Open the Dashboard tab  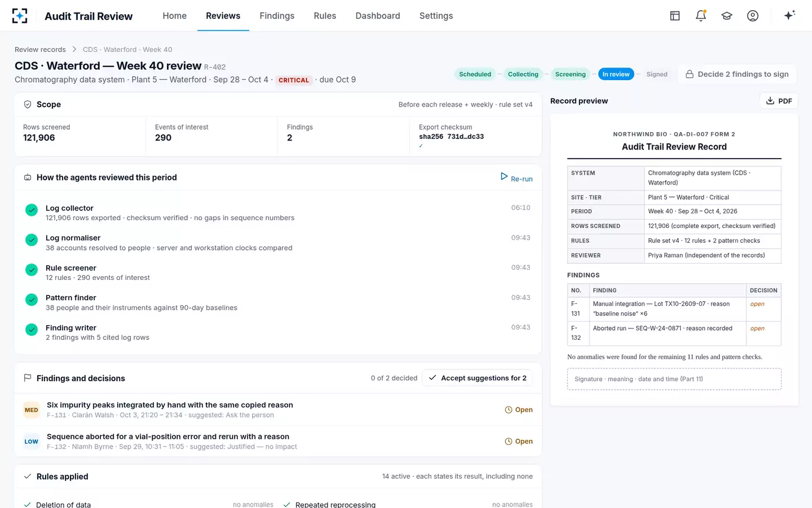tap(378, 16)
